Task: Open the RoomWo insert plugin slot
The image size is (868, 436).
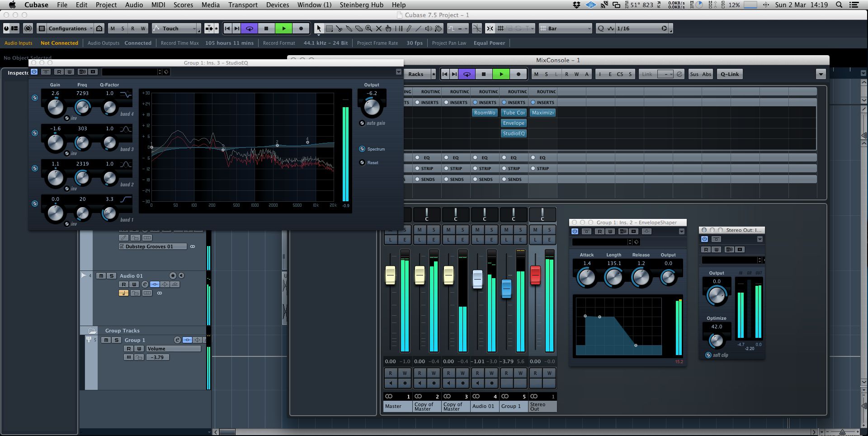Action: (485, 113)
